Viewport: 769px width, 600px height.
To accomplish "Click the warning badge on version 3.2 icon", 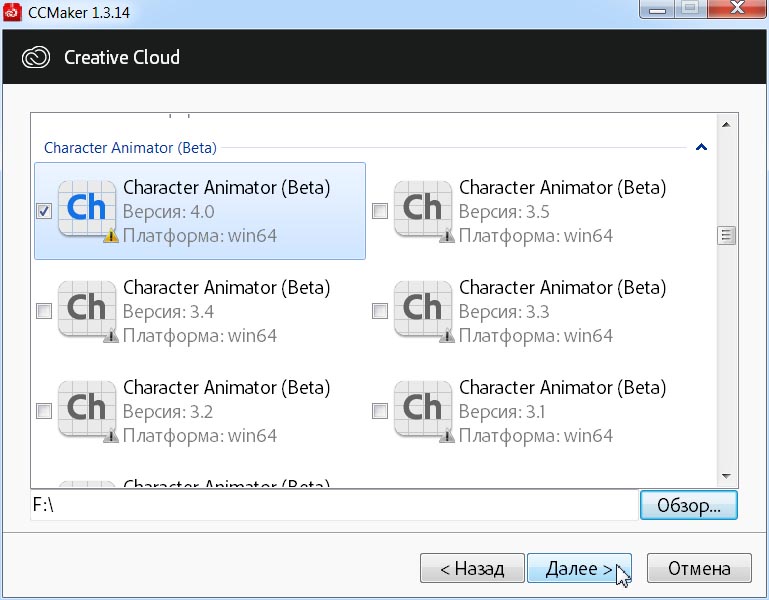I will (111, 436).
